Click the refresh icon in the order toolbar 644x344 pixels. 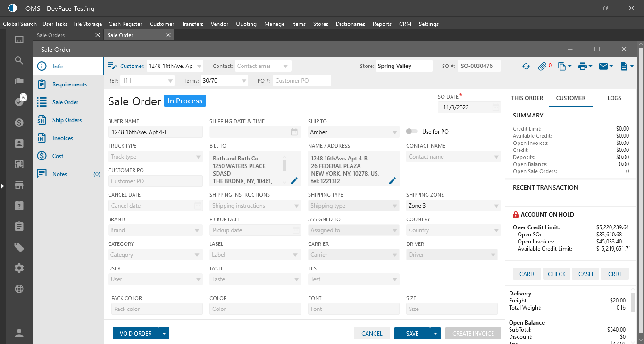click(x=526, y=67)
